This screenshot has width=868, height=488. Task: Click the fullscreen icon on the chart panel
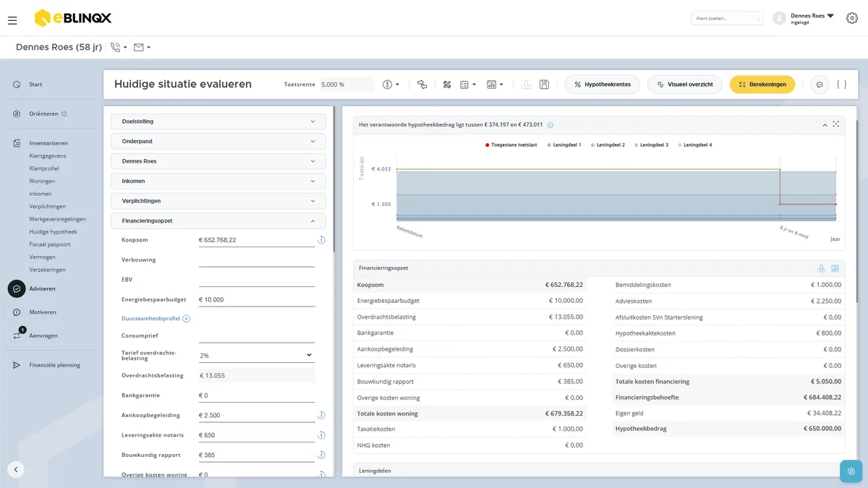836,124
